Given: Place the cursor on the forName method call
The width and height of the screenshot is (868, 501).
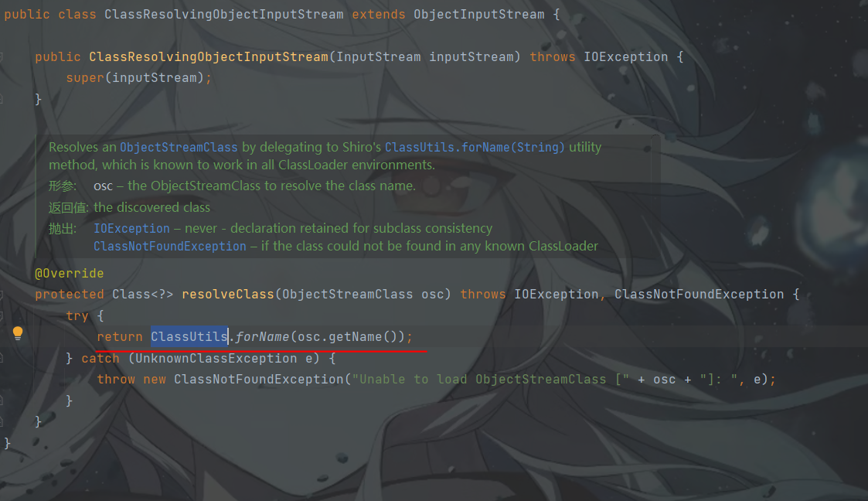Looking at the screenshot, I should point(262,336).
